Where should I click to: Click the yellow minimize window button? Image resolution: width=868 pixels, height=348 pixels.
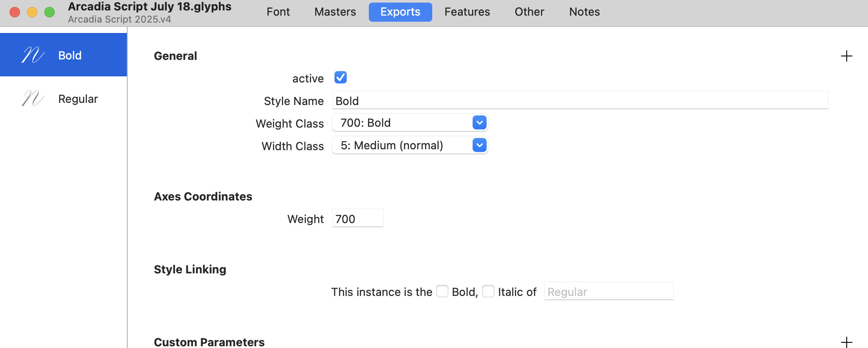(x=32, y=12)
